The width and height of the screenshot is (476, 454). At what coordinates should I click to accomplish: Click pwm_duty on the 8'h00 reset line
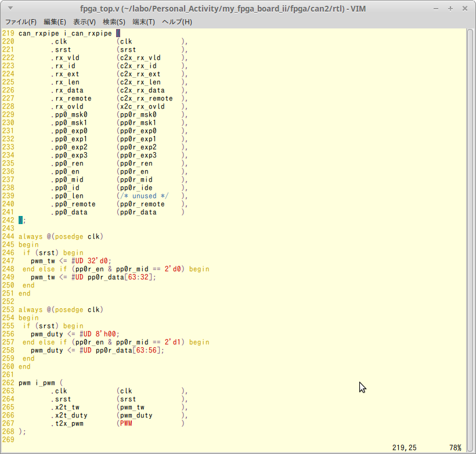tap(47, 334)
